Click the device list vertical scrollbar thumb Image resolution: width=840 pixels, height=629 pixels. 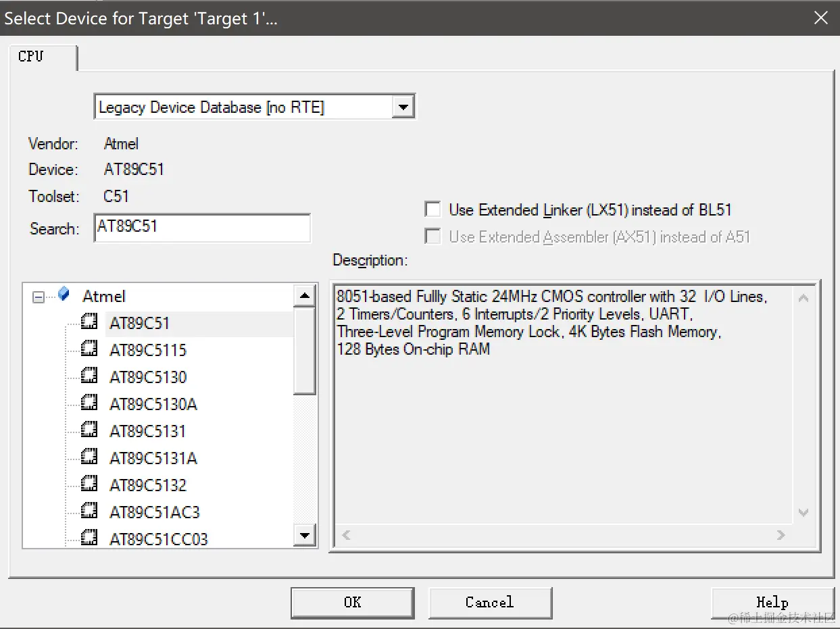click(305, 351)
